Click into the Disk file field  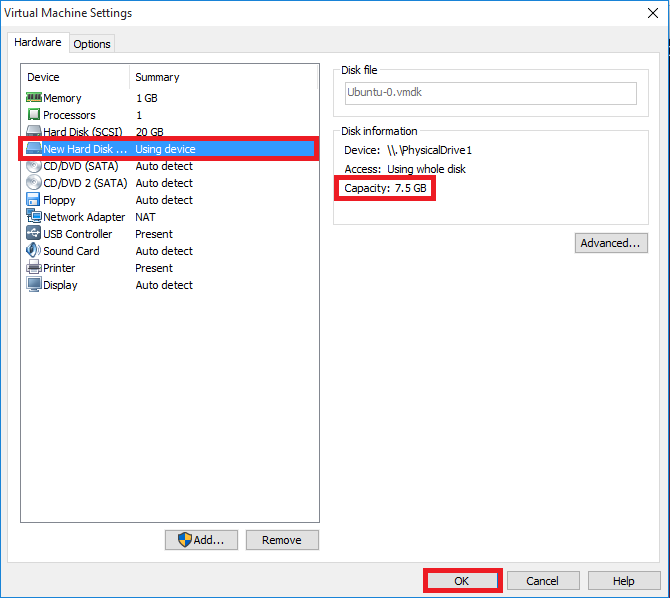click(489, 93)
